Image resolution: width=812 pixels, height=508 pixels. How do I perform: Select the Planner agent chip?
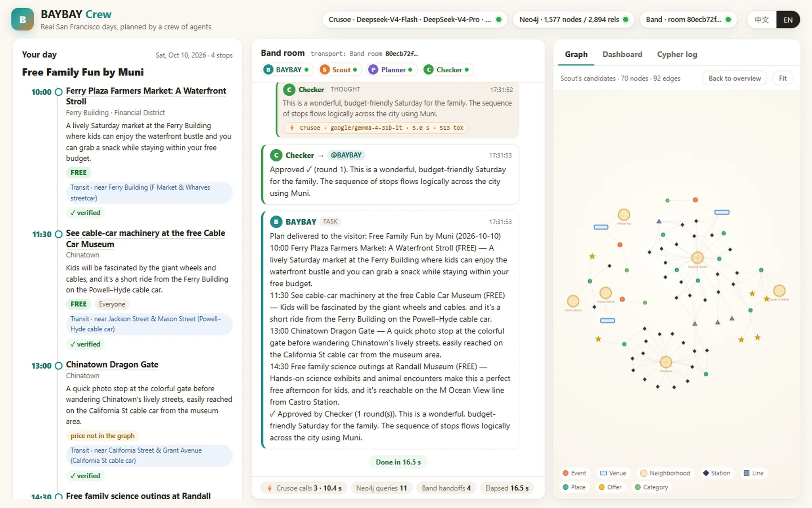(x=392, y=70)
